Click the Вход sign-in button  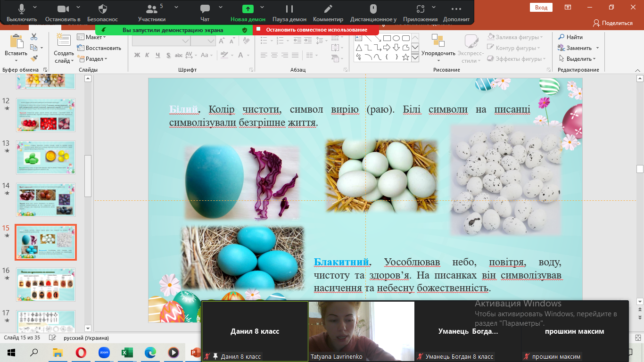coord(541,8)
